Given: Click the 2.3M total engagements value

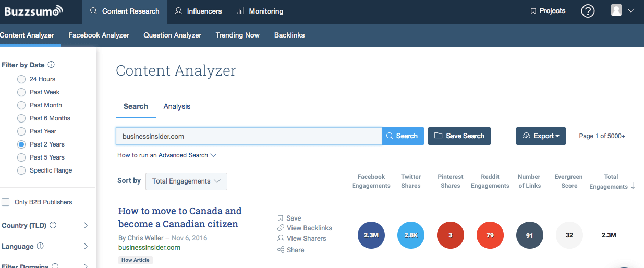Looking at the screenshot, I should [609, 235].
